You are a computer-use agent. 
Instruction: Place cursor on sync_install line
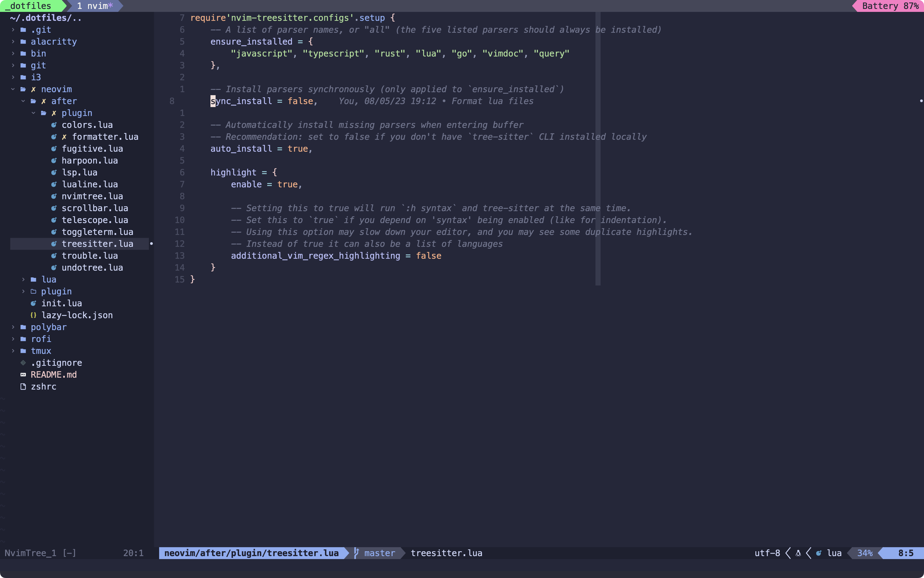pyautogui.click(x=264, y=101)
